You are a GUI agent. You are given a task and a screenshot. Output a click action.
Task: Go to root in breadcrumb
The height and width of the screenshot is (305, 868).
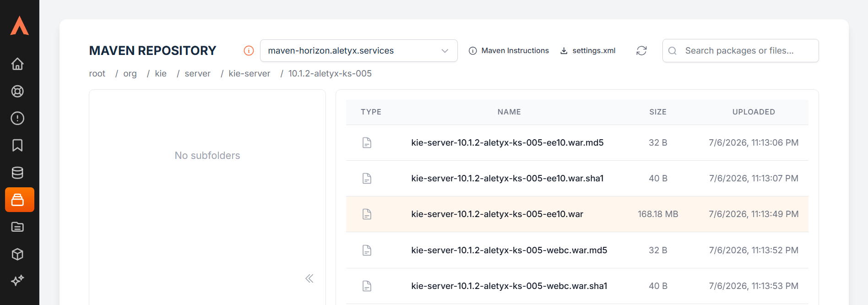[x=97, y=73]
